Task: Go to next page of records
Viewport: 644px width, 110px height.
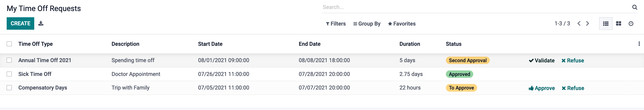Action: tap(587, 23)
